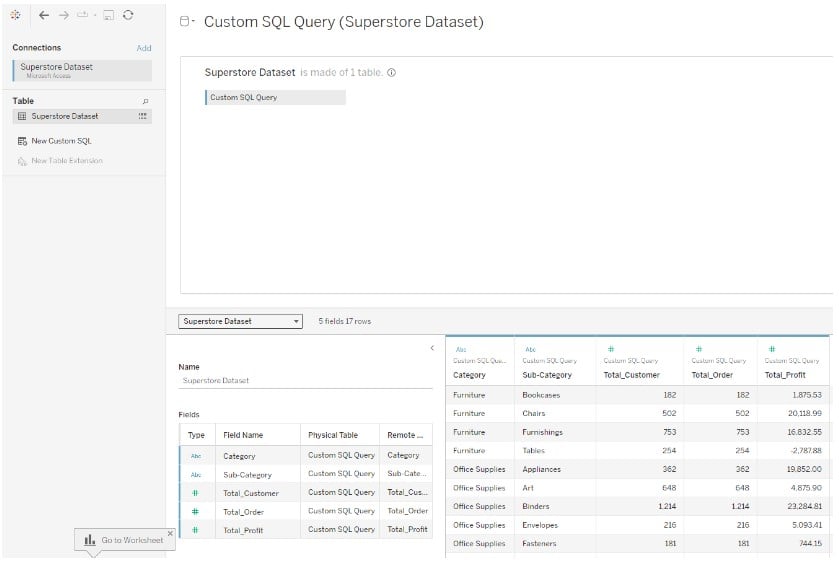Open the Superstore Dataset table dropdown
Viewport: 839px width, 566px height.
point(240,322)
